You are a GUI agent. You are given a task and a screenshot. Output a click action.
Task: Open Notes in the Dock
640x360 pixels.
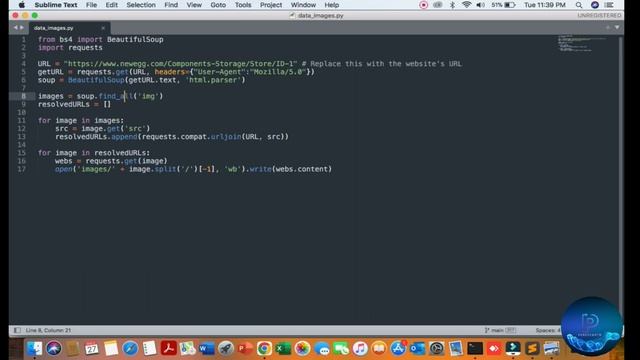coord(111,348)
